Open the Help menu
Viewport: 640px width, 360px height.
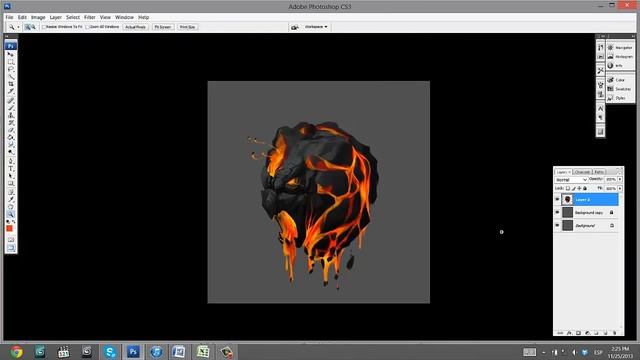click(143, 17)
